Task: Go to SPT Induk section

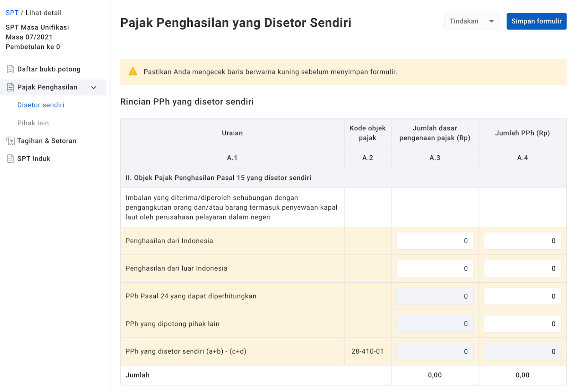Action: pos(33,159)
